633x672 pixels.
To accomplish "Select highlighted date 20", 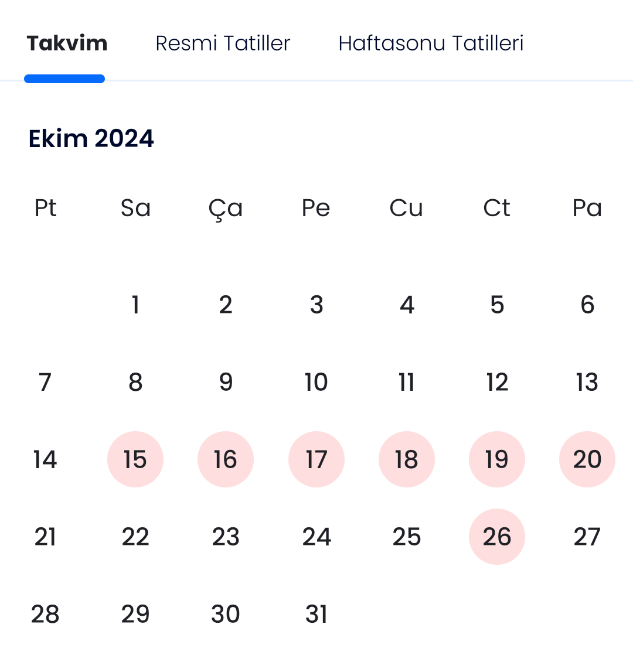I will pos(587,459).
